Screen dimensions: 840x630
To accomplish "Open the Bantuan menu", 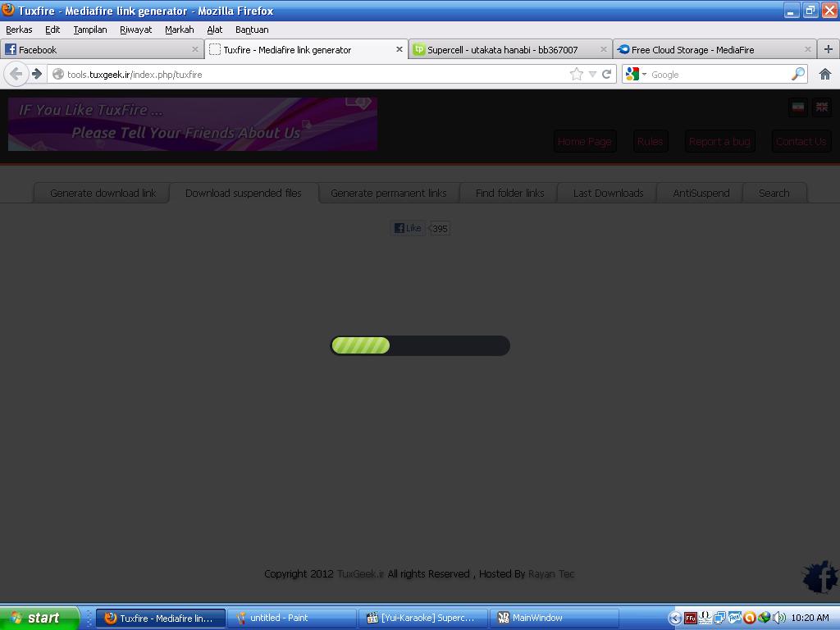I will coord(252,30).
